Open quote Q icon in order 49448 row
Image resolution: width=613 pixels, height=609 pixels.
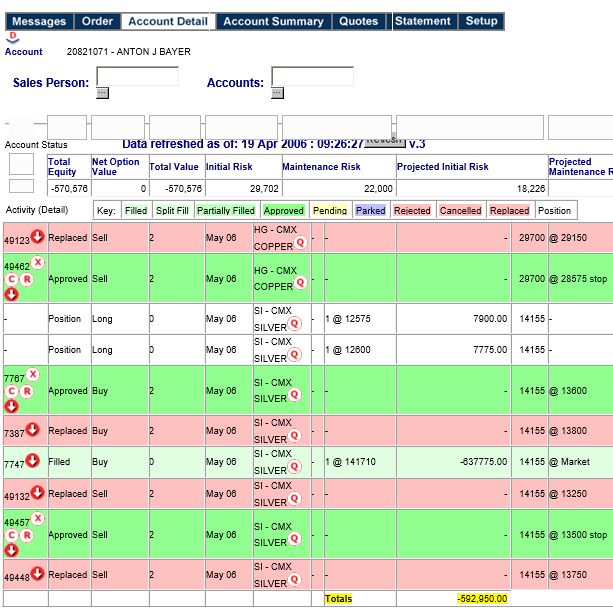coord(298,582)
